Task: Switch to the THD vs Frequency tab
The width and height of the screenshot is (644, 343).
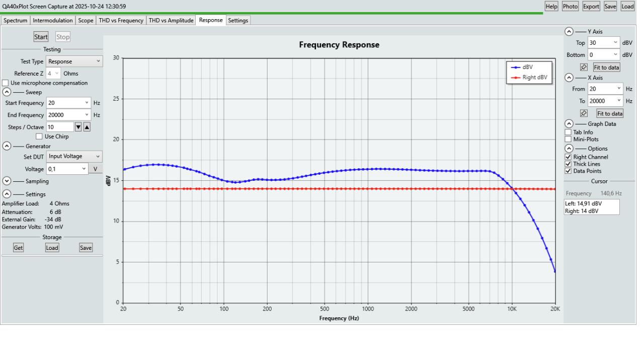Action: click(x=121, y=21)
